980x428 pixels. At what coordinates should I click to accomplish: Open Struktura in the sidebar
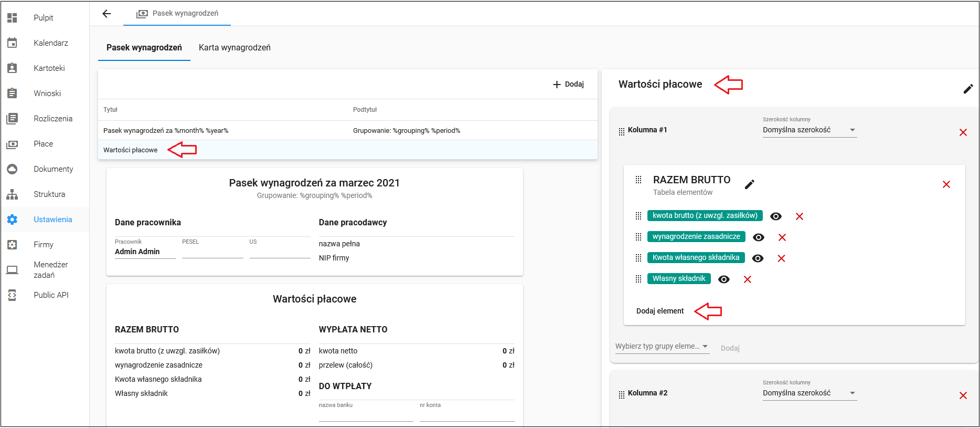coord(49,194)
